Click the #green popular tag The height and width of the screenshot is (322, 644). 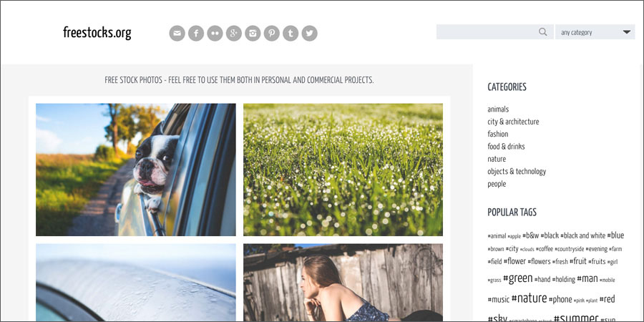pos(518,278)
